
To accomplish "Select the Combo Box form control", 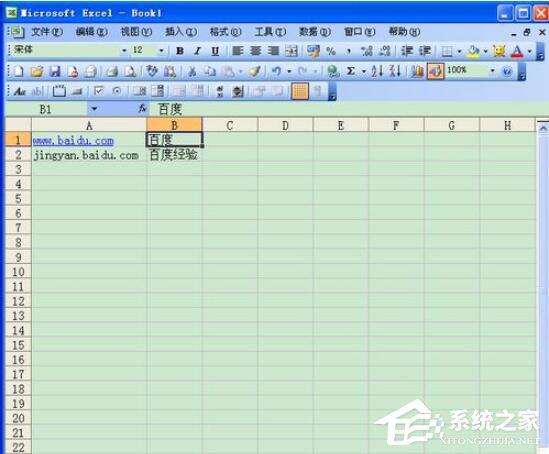I will (x=158, y=92).
